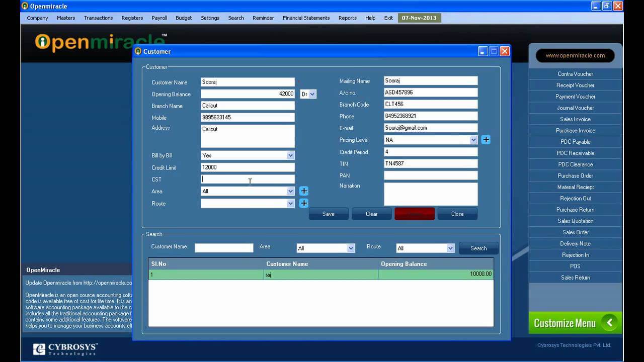
Task: Open Delivery Note from the side menu
Action: pos(575,244)
